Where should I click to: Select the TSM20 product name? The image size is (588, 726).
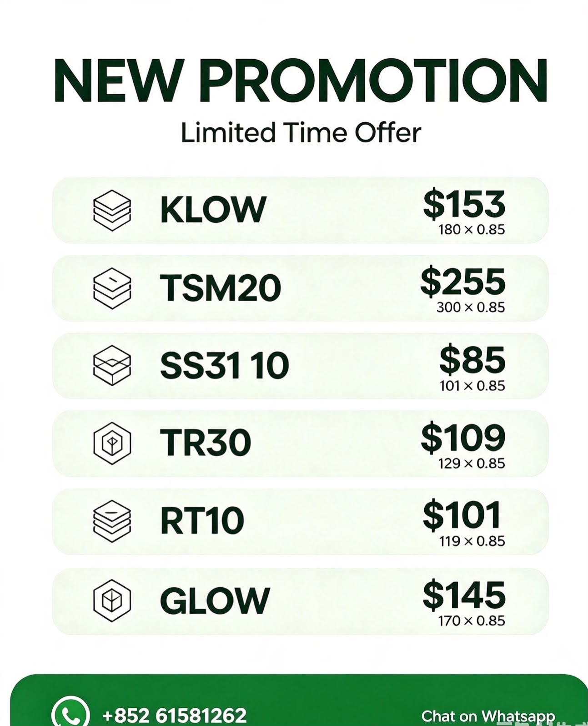[x=221, y=288]
